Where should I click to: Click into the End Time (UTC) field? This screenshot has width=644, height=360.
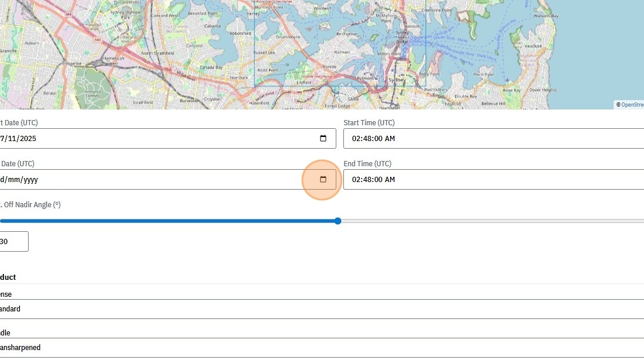pos(491,180)
